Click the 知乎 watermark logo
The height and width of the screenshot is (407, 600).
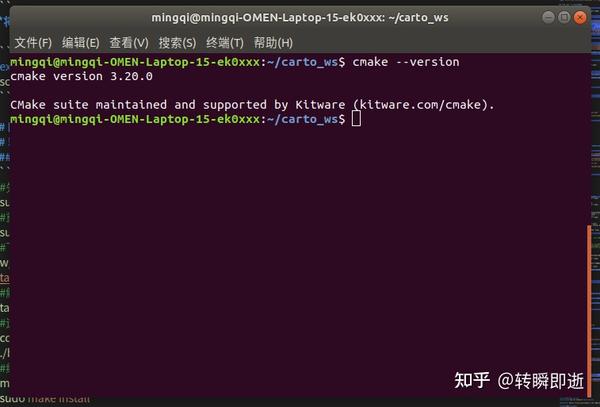click(472, 380)
